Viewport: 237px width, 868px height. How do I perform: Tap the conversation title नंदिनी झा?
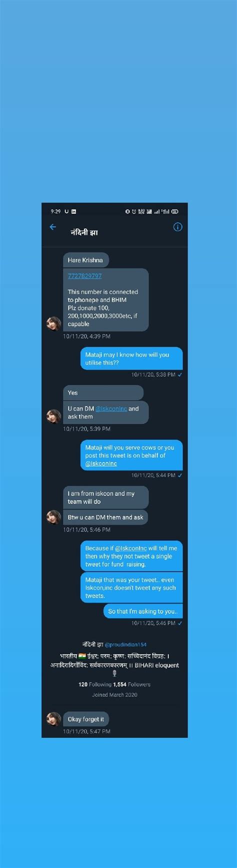click(84, 233)
